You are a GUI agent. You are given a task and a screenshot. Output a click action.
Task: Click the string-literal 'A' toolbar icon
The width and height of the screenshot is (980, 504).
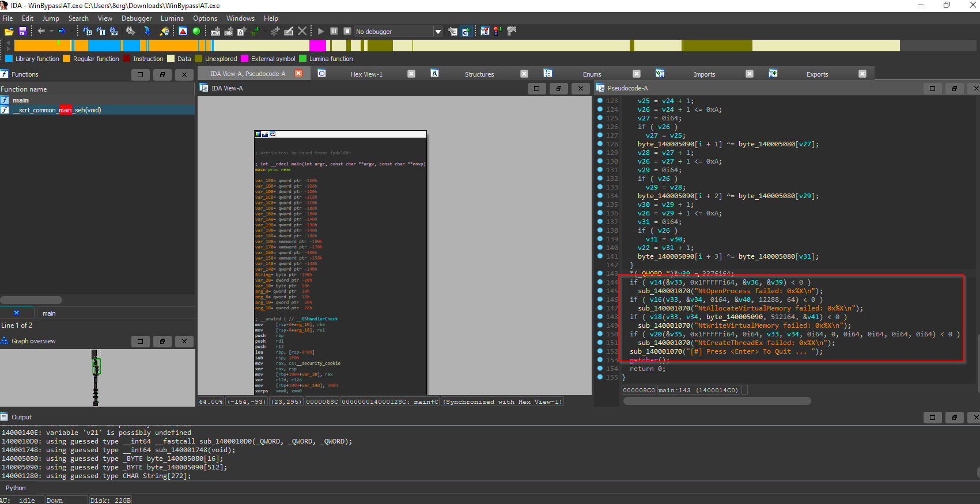click(x=242, y=31)
